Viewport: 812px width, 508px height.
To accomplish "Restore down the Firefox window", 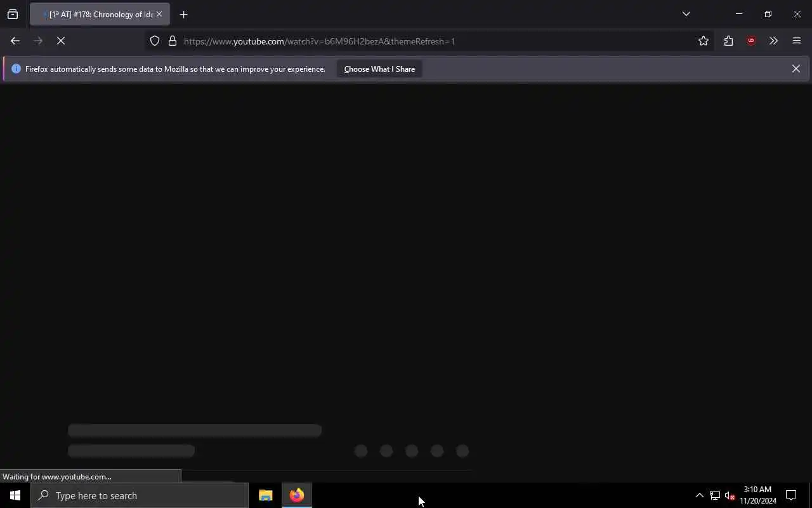I will [x=768, y=14].
